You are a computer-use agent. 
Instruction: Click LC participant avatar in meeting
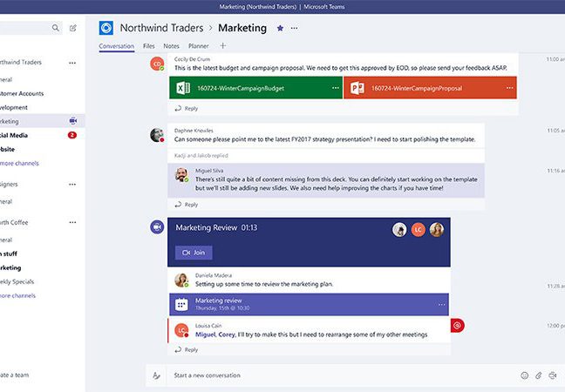(418, 230)
